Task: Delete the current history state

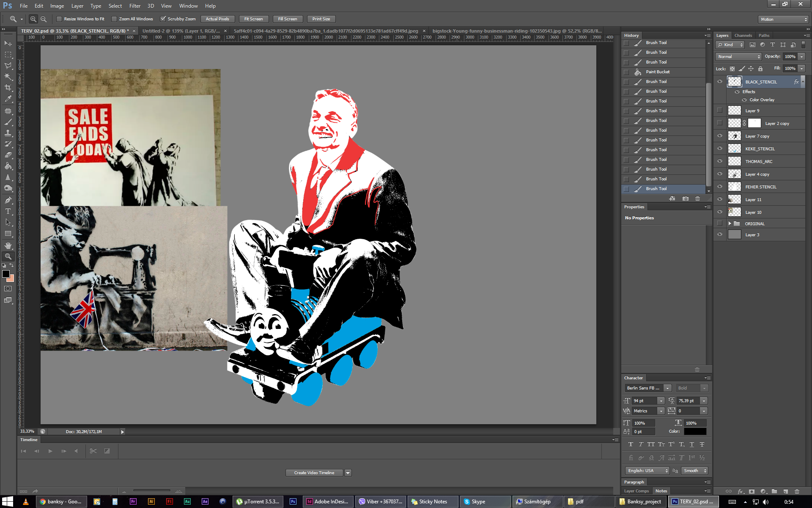Action: (x=698, y=199)
